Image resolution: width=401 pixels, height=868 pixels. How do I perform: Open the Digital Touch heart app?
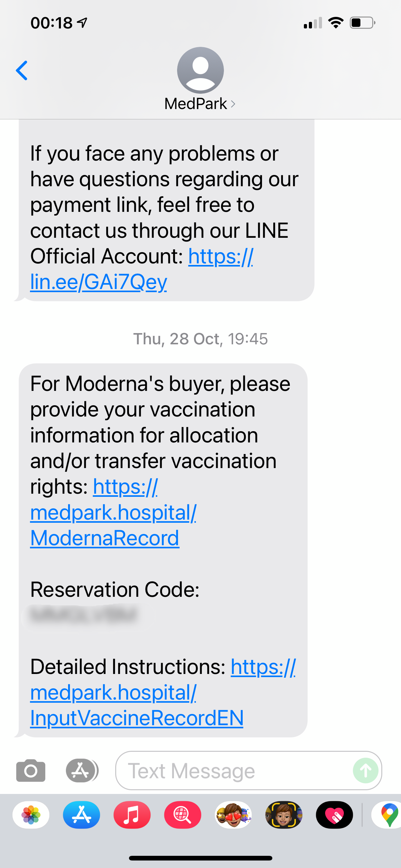coord(334,815)
